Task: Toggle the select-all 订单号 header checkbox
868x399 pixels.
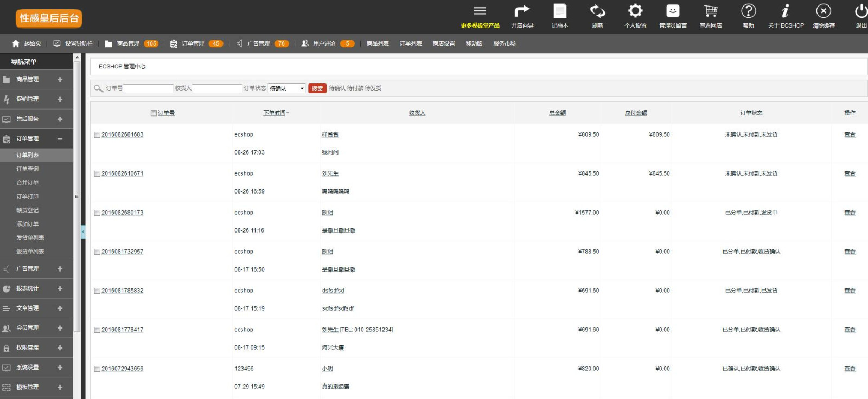Action: coord(154,113)
